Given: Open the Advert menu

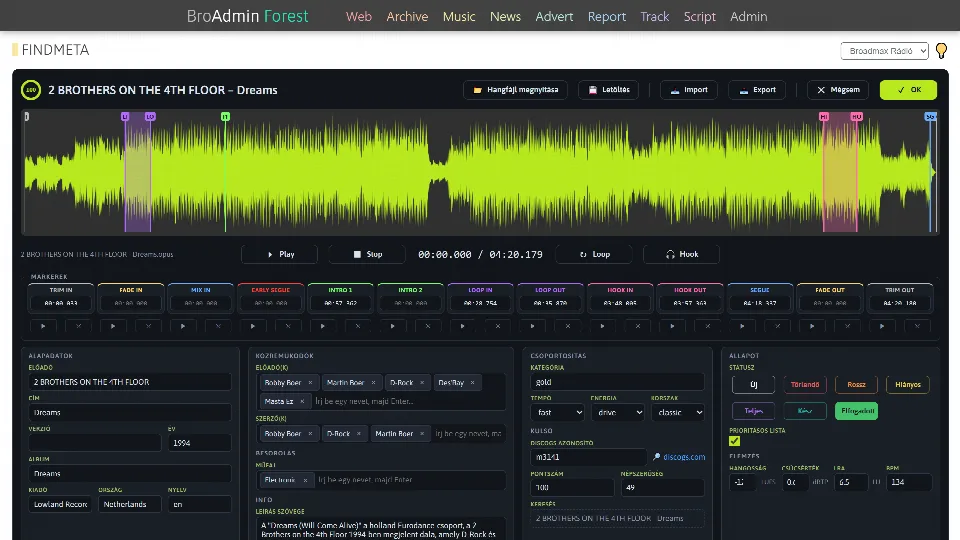Looking at the screenshot, I should coord(554,17).
